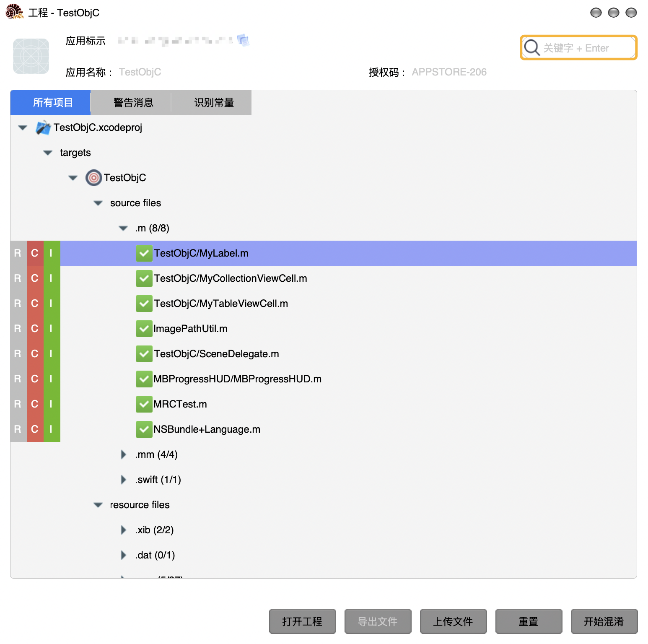The height and width of the screenshot is (644, 648).
Task: Click the 开始混淆 button
Action: coord(604,621)
